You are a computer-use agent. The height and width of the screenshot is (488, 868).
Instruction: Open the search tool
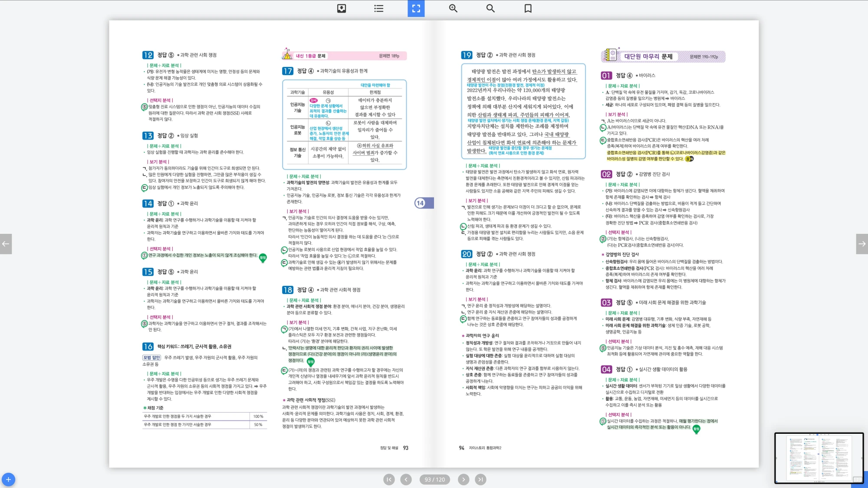click(x=490, y=8)
